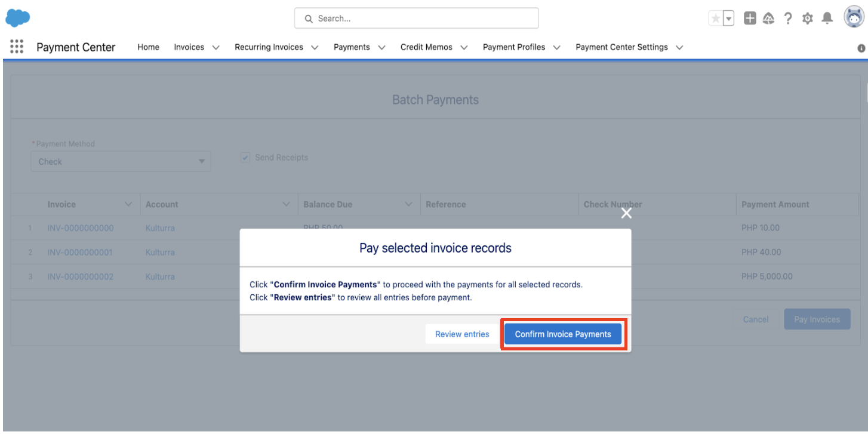The width and height of the screenshot is (868, 434).
Task: Open the Invoice column header chevron
Action: pos(128,204)
